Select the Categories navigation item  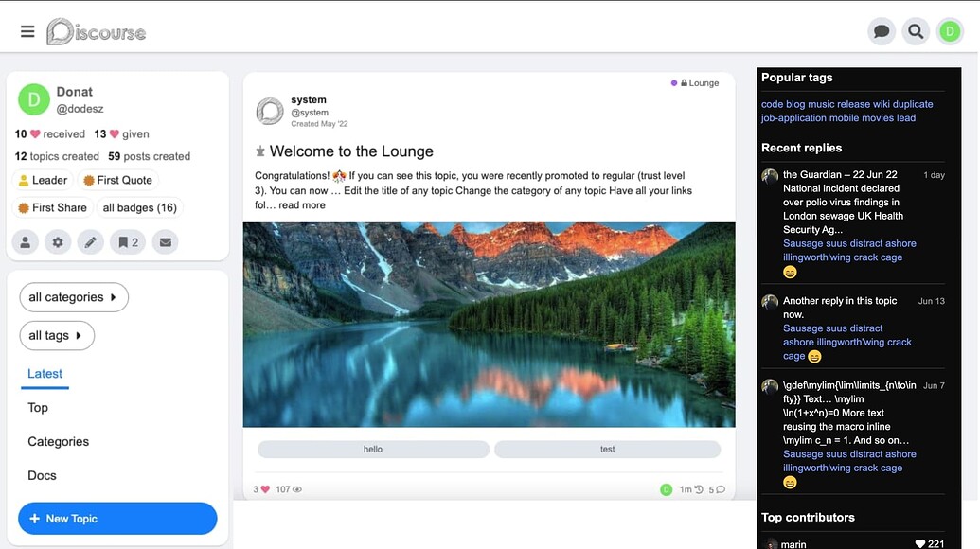(58, 441)
